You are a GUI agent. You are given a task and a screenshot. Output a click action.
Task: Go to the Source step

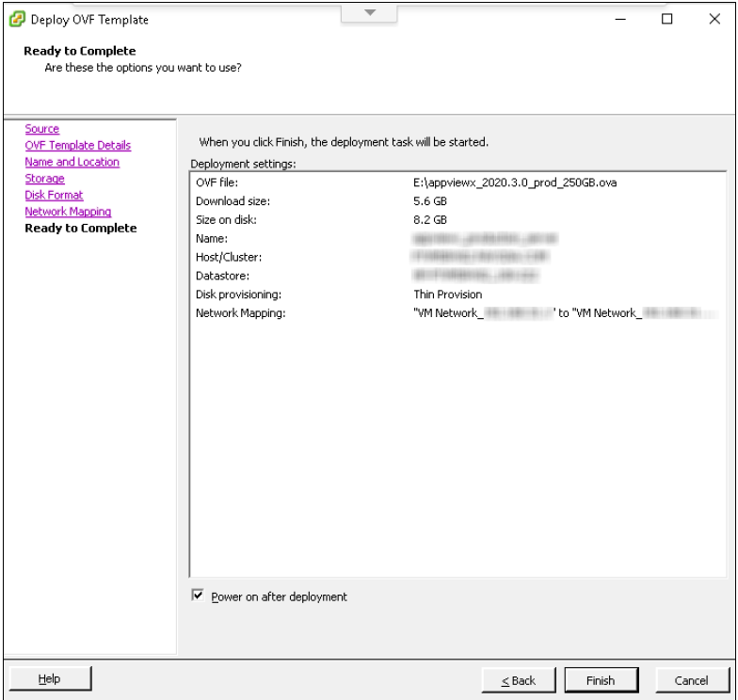[41, 129]
